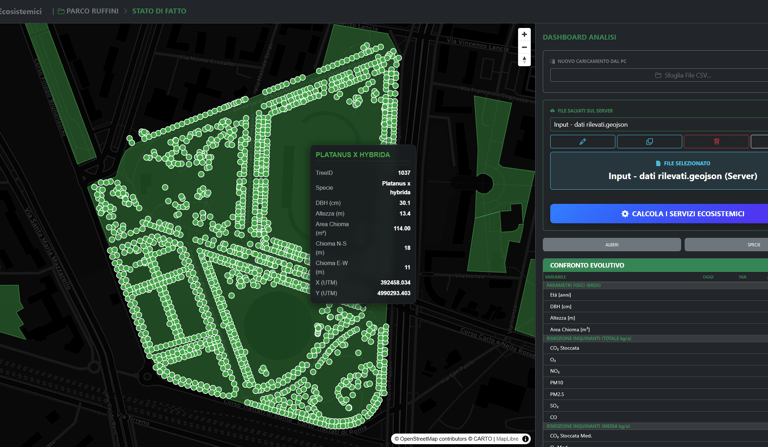Click the Altezza [m] table row
The width and height of the screenshot is (768, 447).
[x=655, y=318]
